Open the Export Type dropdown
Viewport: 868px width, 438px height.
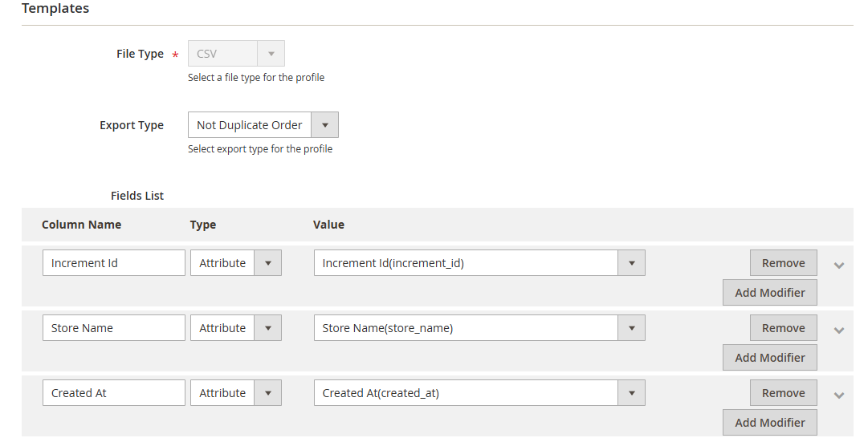pos(263,125)
